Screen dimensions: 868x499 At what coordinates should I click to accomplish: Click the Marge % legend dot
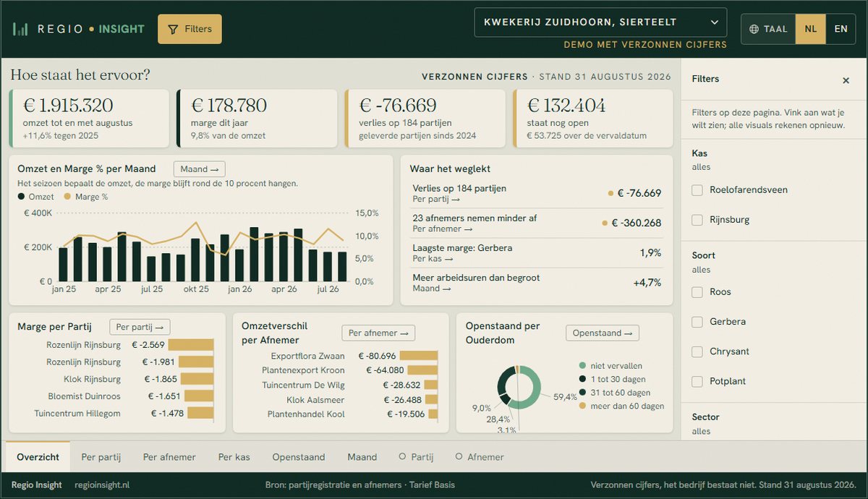pyautogui.click(x=68, y=197)
